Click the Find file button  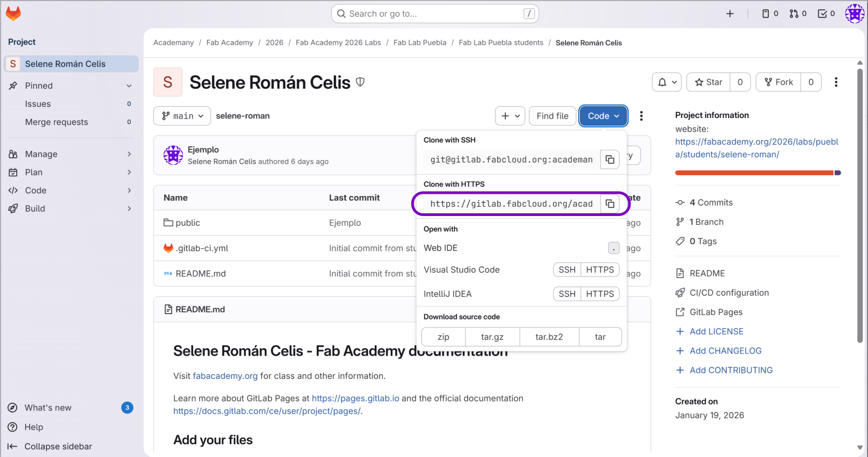click(552, 116)
